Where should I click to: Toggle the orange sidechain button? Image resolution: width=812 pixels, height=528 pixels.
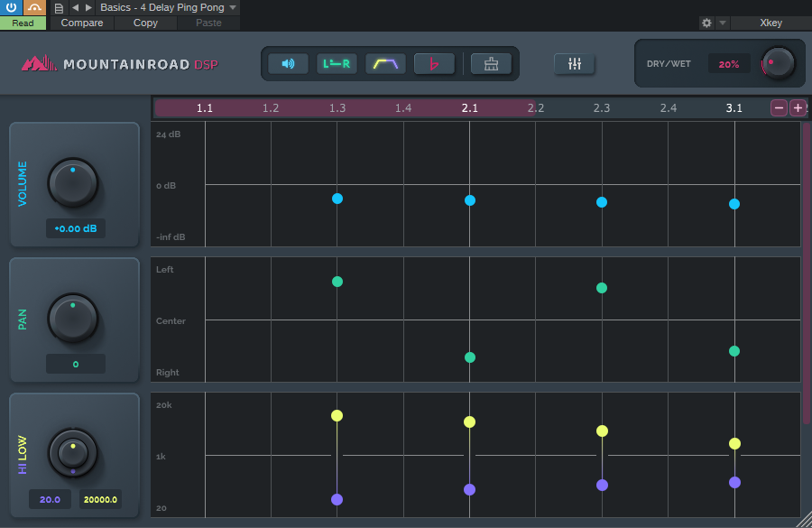click(x=34, y=7)
